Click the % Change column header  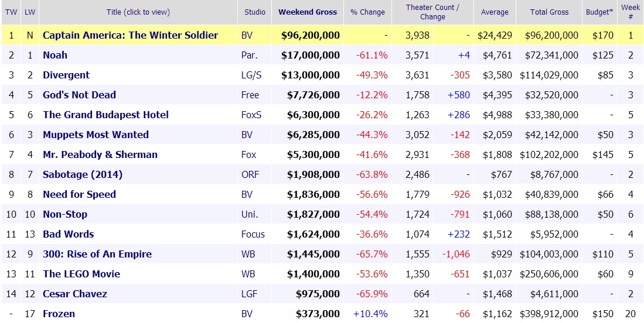pyautogui.click(x=367, y=12)
